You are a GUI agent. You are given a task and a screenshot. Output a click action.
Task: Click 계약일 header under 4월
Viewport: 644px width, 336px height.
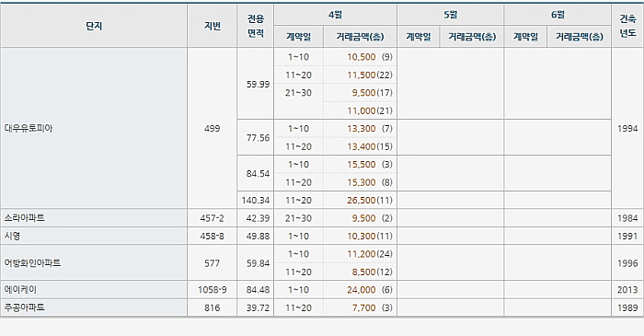coord(299,37)
